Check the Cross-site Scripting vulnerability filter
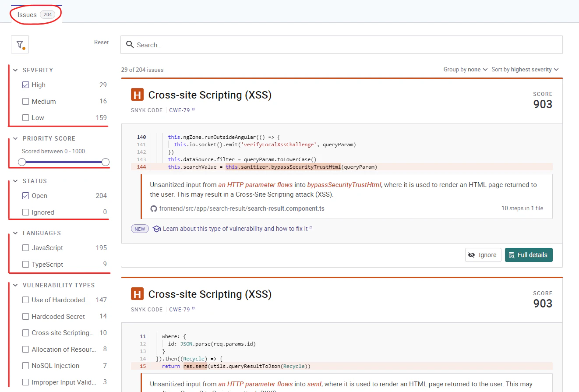The height and width of the screenshot is (392, 579). click(25, 333)
